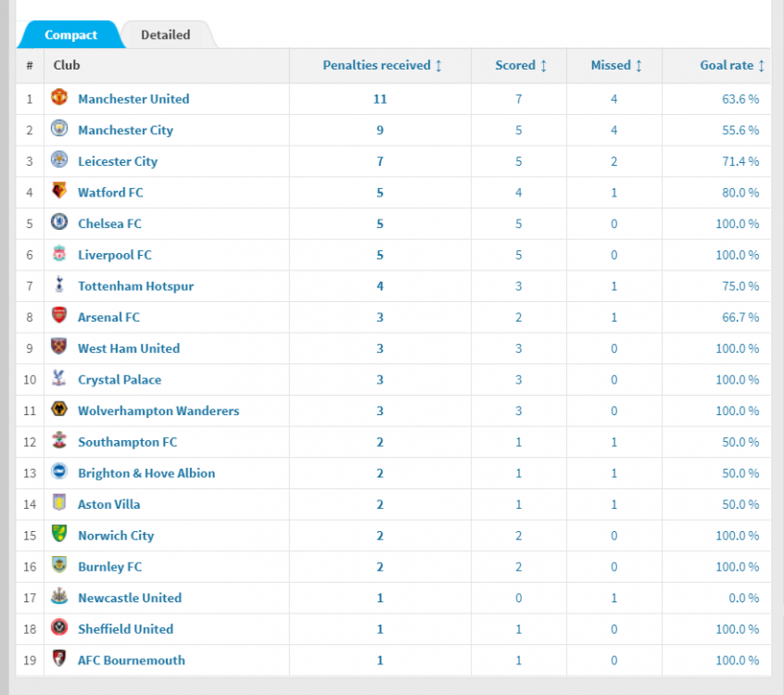Click the Norwich City club crest
Screen dimensions: 784x695
(59, 534)
